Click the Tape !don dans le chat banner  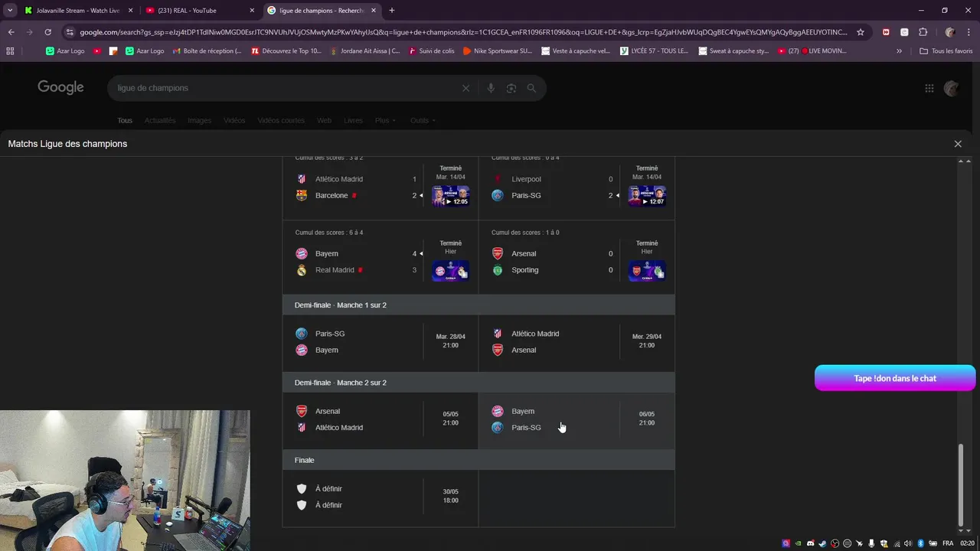(x=895, y=378)
